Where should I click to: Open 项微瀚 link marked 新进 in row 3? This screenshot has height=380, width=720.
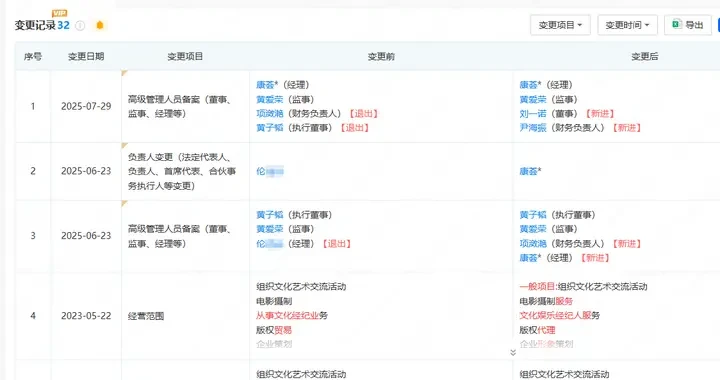click(533, 244)
